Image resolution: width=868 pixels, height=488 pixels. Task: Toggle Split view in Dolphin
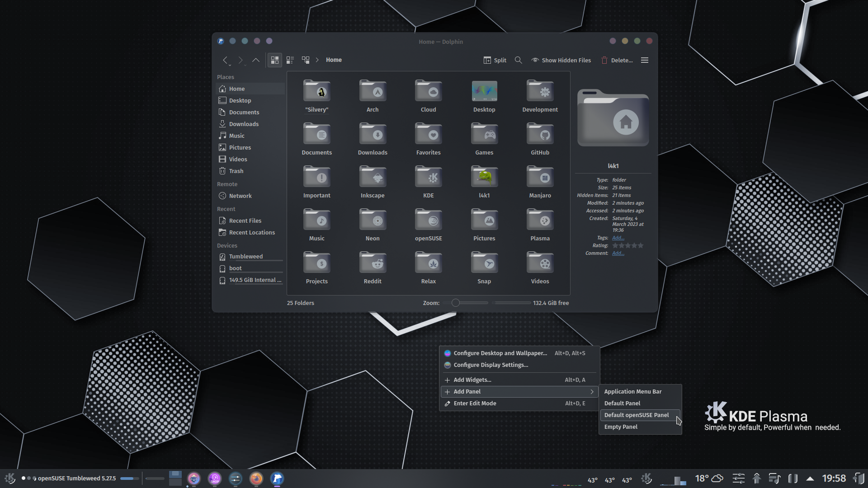point(495,60)
